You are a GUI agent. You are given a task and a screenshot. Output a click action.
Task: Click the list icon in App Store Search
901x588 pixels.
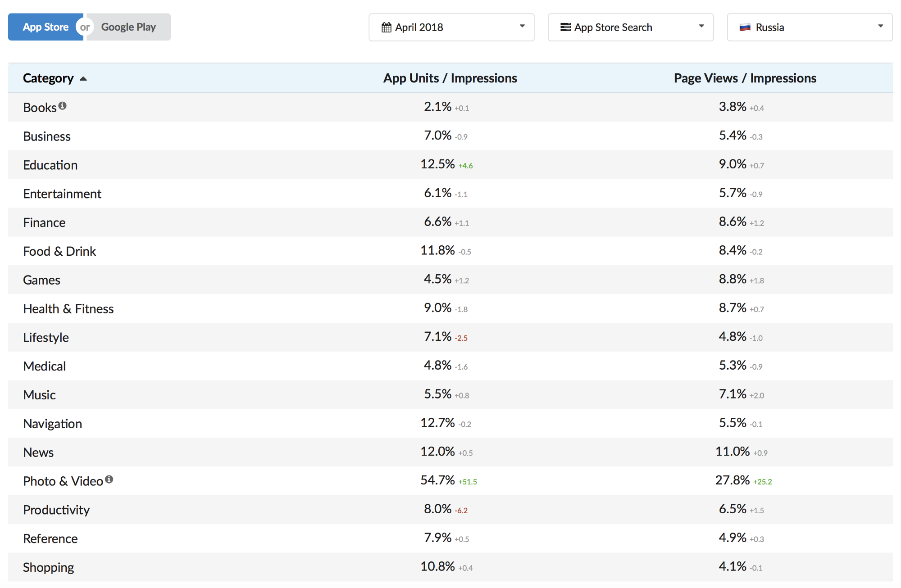(x=565, y=27)
